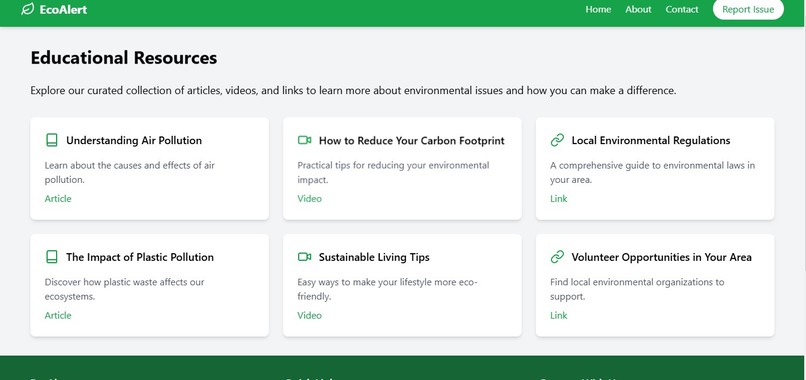
Task: Click the video camera icon beside How to Reduce Your Carbon Footprint
Action: tap(304, 140)
